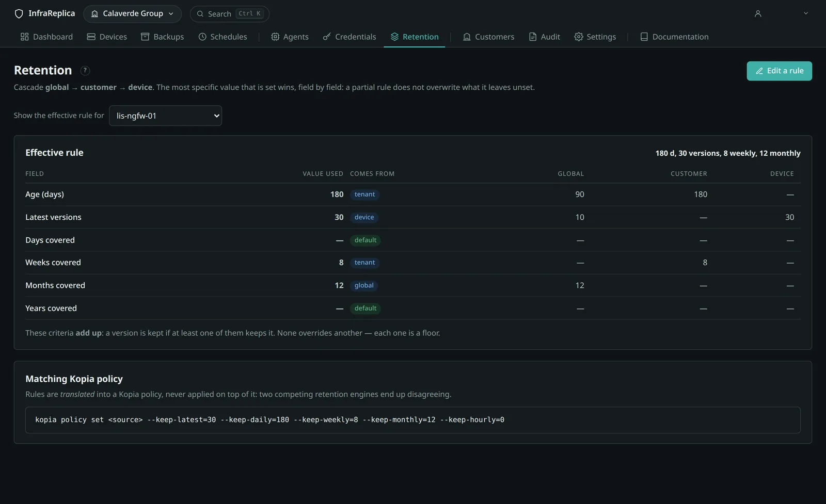Expand the user menu chevron
Viewport: 826px width, 504px height.
click(x=806, y=13)
